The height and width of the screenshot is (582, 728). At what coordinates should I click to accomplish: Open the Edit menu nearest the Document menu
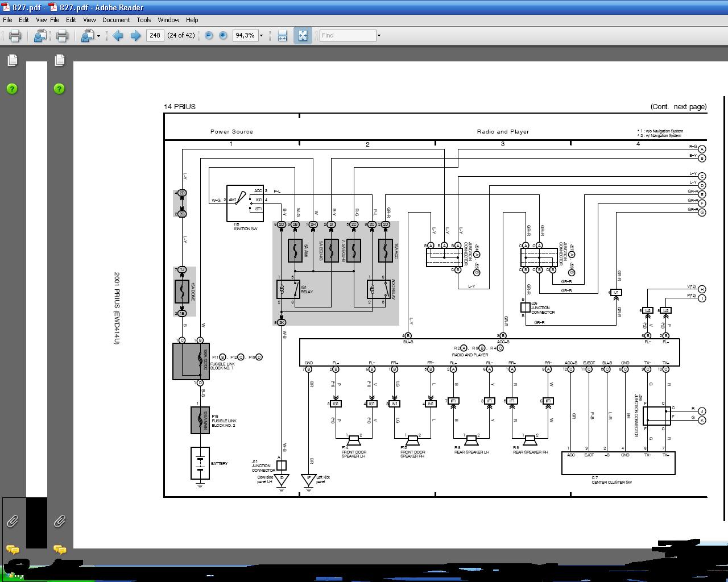[x=71, y=19]
